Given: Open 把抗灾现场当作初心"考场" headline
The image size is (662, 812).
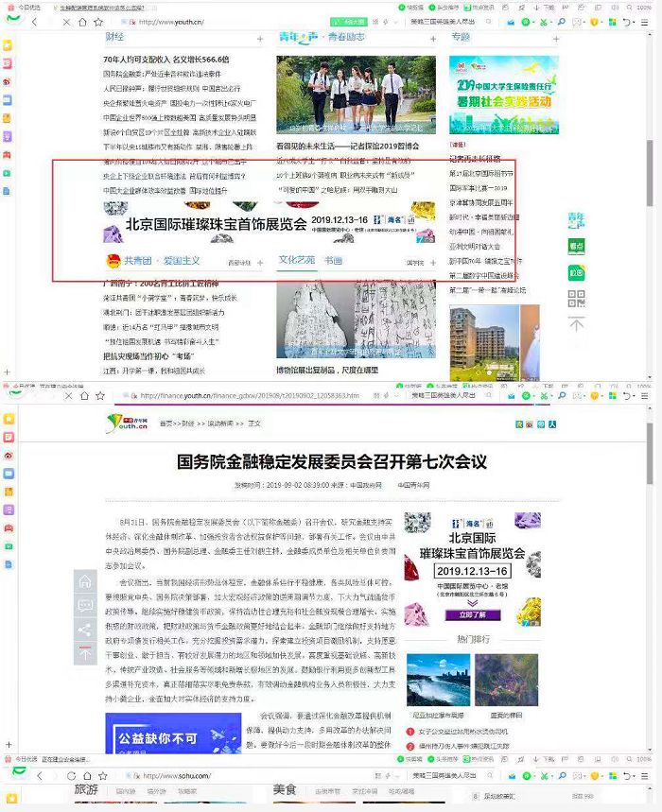Looking at the screenshot, I should (x=148, y=356).
